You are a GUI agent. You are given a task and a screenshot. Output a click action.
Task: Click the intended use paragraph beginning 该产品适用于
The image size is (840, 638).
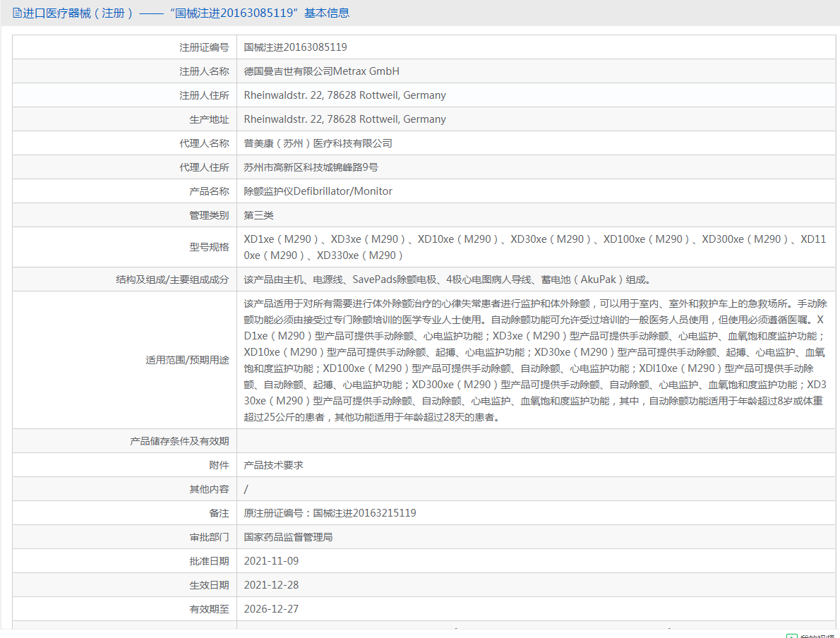click(x=534, y=360)
